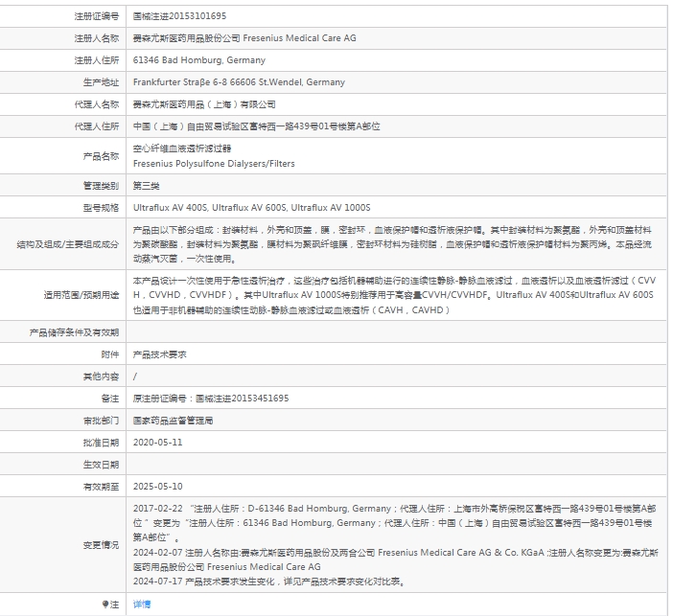The width and height of the screenshot is (673, 616).
Task: Click the 批准日期 label
Action: tap(101, 443)
